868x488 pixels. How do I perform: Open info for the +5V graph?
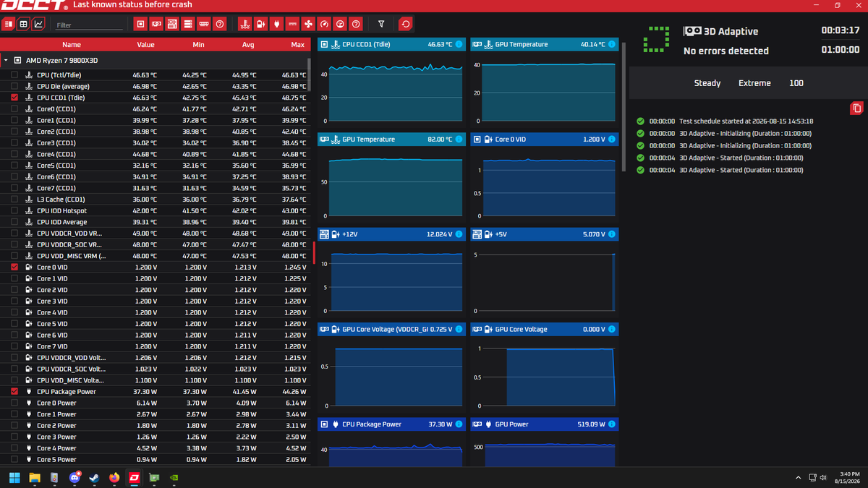pos(612,234)
